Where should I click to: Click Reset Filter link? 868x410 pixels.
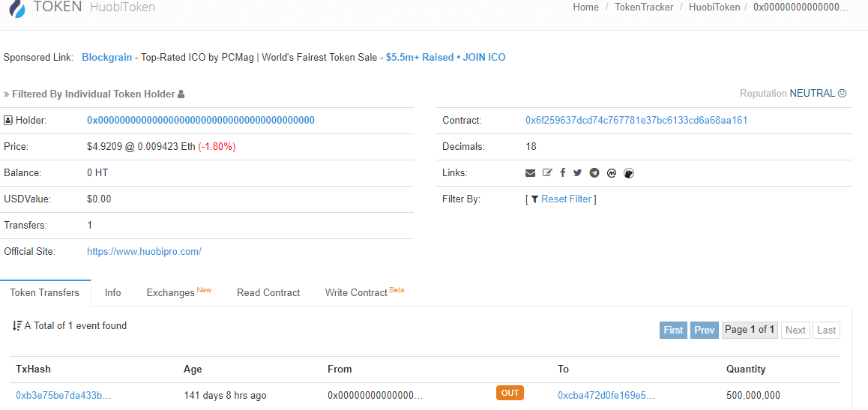pyautogui.click(x=567, y=199)
